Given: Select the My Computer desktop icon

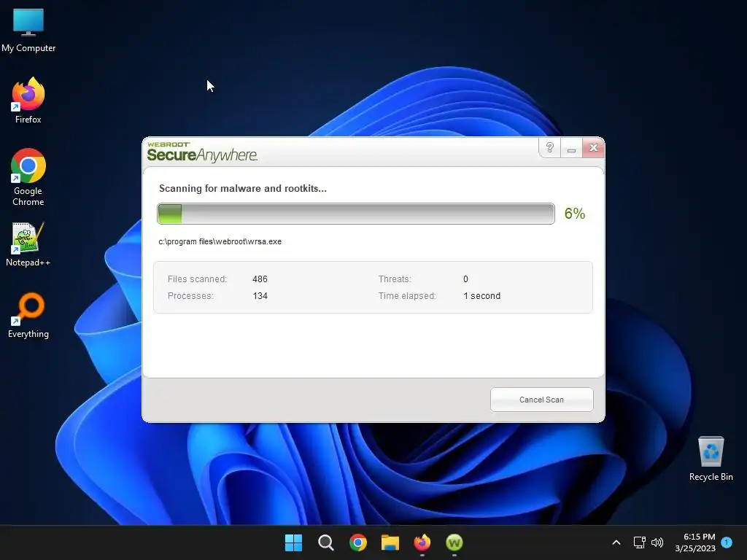Looking at the screenshot, I should (x=28, y=31).
